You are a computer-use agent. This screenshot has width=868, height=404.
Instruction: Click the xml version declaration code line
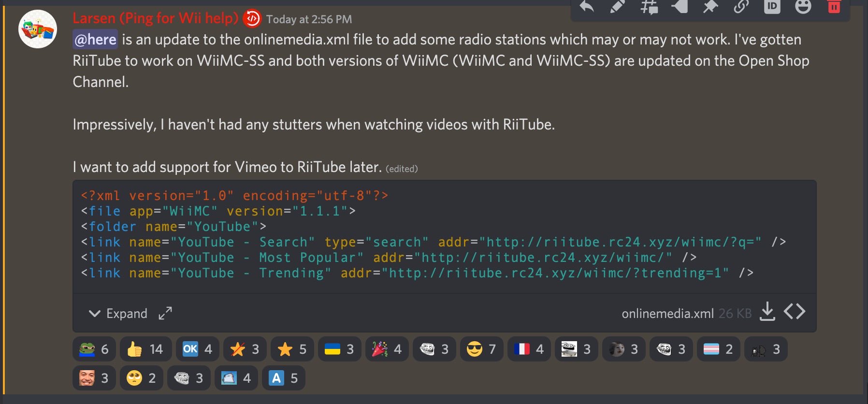tap(234, 196)
